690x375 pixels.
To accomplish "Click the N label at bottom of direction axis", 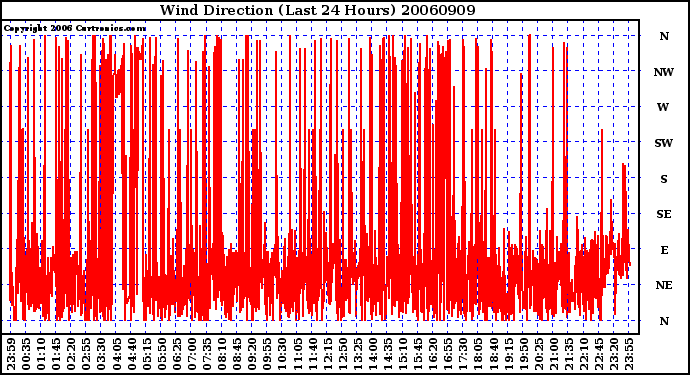I will point(664,321).
